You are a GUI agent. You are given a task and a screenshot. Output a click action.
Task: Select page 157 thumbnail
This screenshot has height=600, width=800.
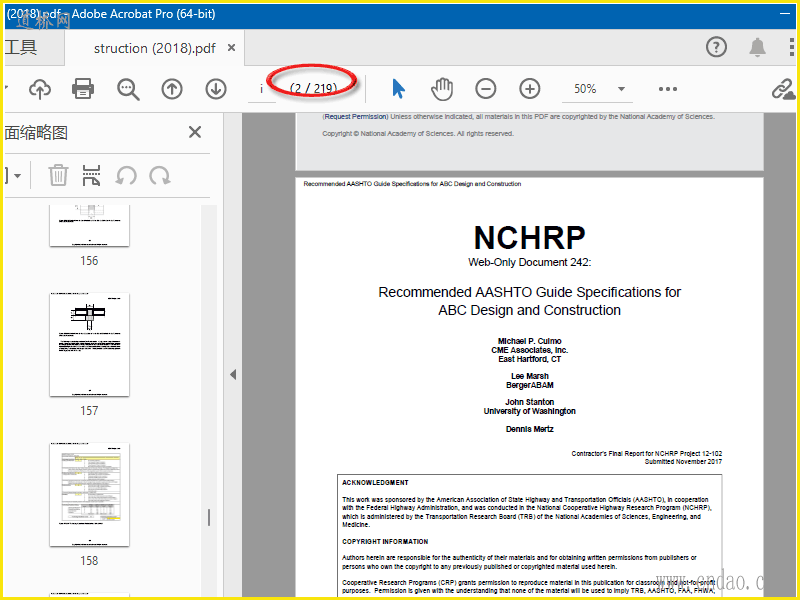[89, 345]
